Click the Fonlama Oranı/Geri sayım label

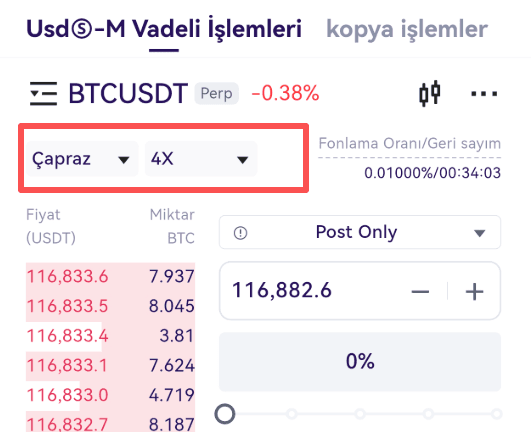point(409,144)
